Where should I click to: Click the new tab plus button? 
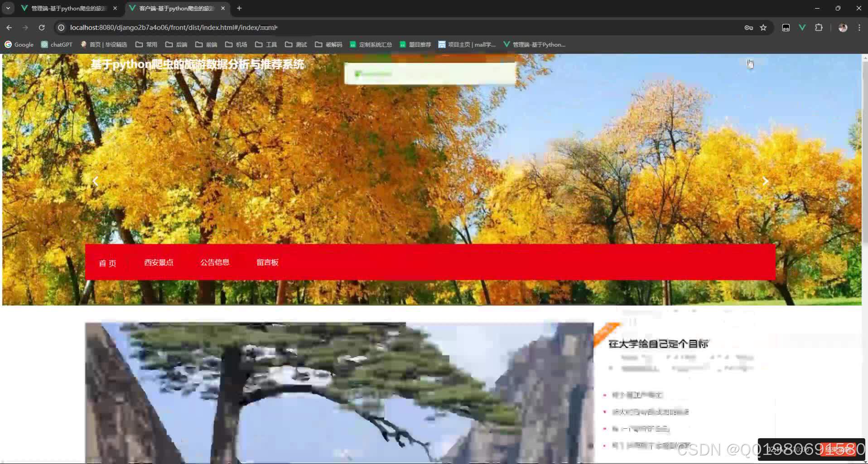[240, 8]
